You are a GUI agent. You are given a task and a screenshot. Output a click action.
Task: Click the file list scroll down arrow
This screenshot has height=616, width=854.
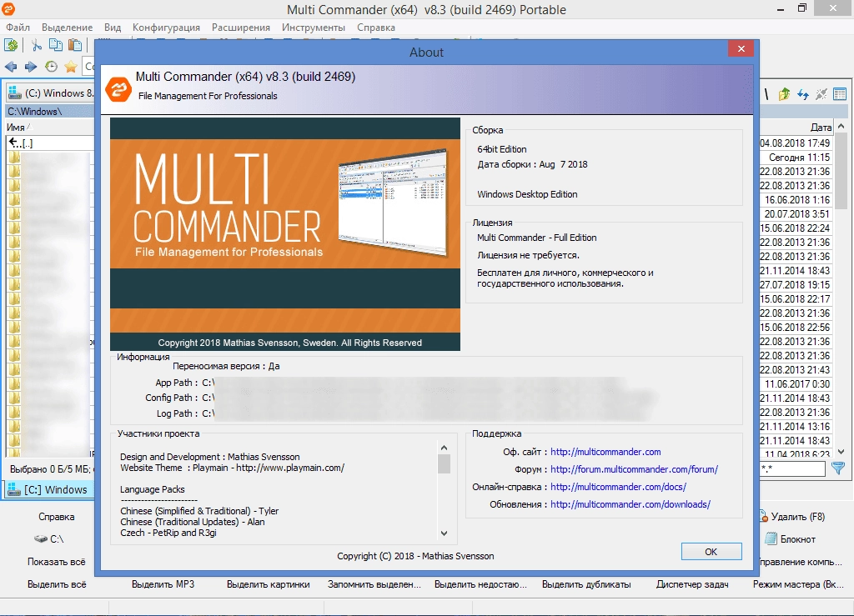841,452
